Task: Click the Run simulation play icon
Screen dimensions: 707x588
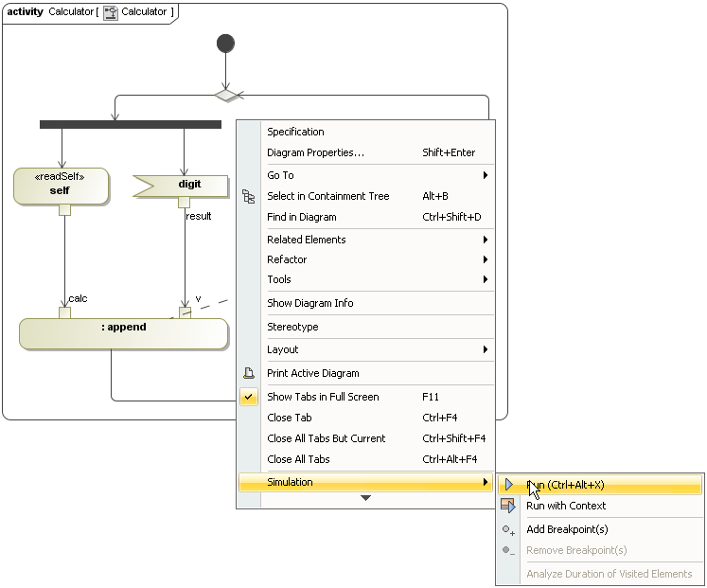Action: tap(508, 485)
